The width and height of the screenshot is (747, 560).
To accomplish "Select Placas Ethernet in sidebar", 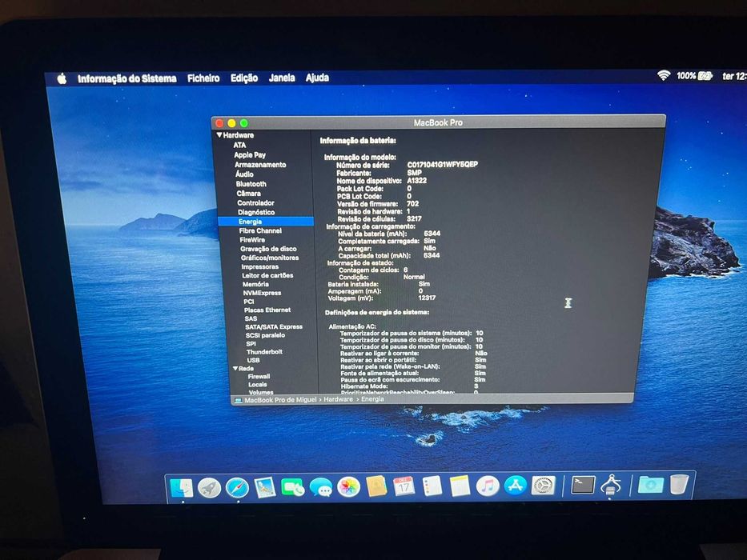I will pos(267,310).
